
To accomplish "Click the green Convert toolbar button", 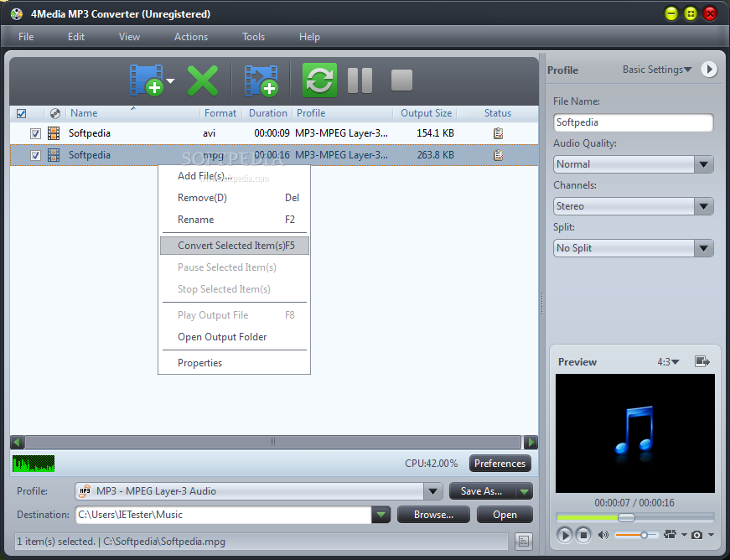I will pyautogui.click(x=319, y=80).
